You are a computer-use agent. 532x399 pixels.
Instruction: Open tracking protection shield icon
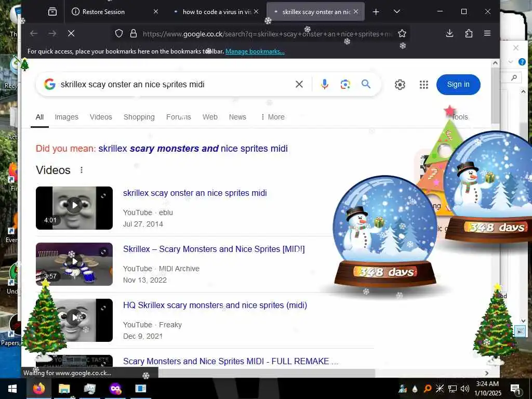[x=119, y=33]
